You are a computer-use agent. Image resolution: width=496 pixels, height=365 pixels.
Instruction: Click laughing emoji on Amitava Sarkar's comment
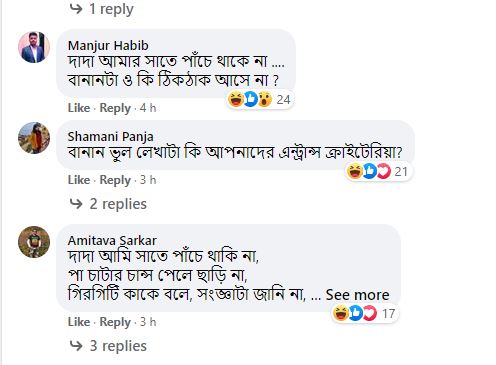pyautogui.click(x=341, y=313)
